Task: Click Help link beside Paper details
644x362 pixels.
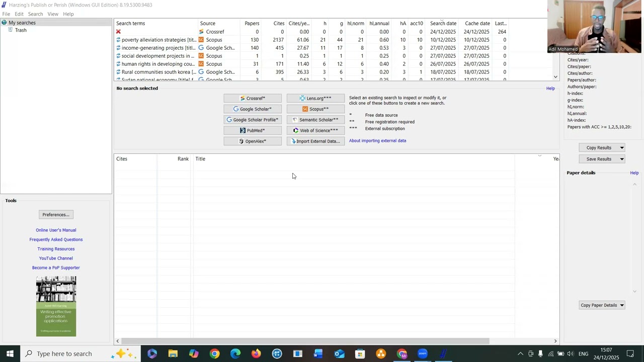Action: pyautogui.click(x=634, y=173)
